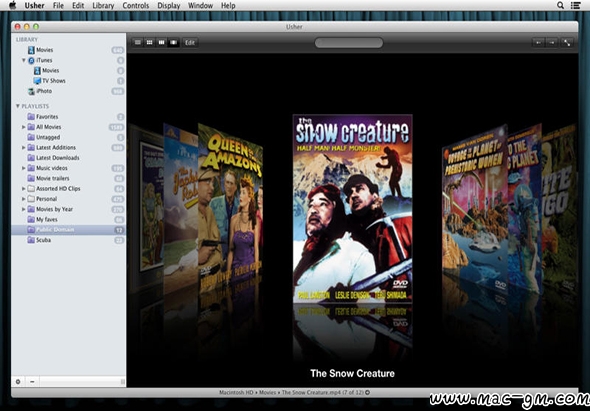Select The Snow Creature center cover
The height and width of the screenshot is (411, 590).
tap(353, 209)
